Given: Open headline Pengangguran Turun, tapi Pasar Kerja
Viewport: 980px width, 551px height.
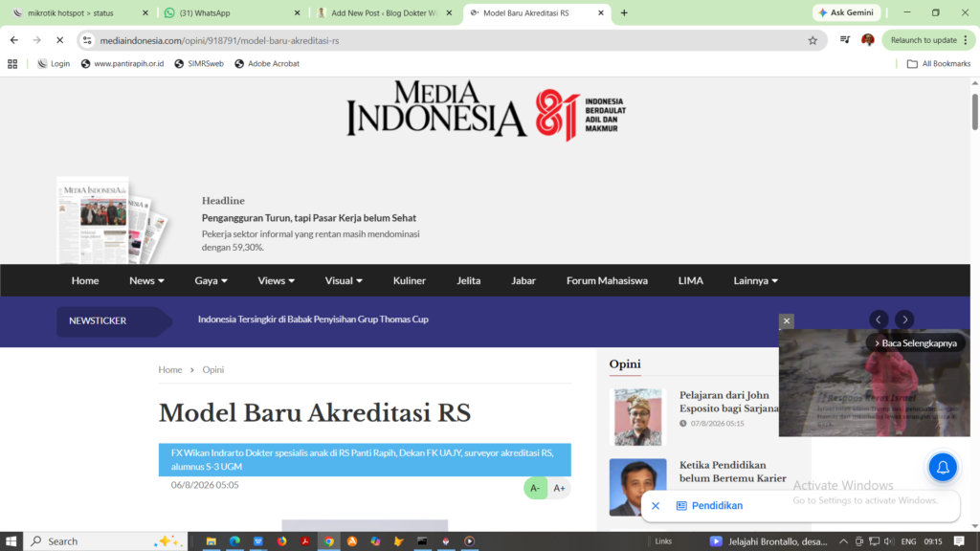Looking at the screenshot, I should [x=309, y=218].
